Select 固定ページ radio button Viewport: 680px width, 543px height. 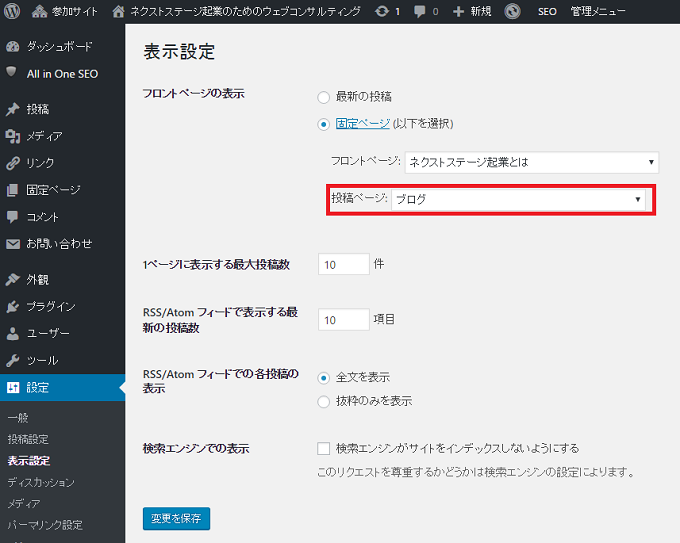tap(324, 125)
